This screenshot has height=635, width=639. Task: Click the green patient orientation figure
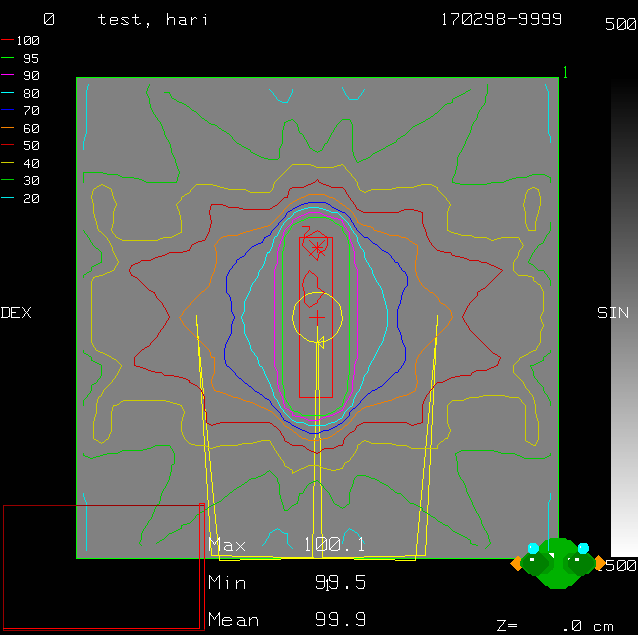tap(558, 563)
